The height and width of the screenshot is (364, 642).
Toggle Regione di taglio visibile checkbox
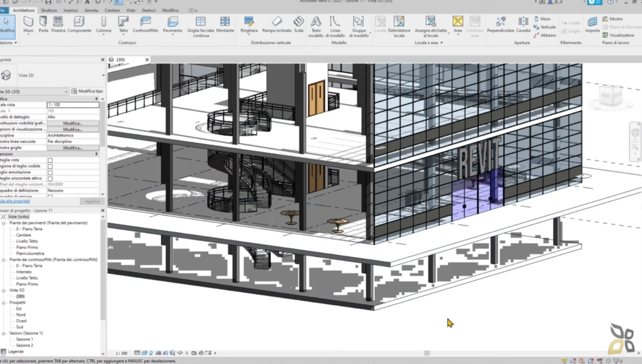click(x=50, y=167)
